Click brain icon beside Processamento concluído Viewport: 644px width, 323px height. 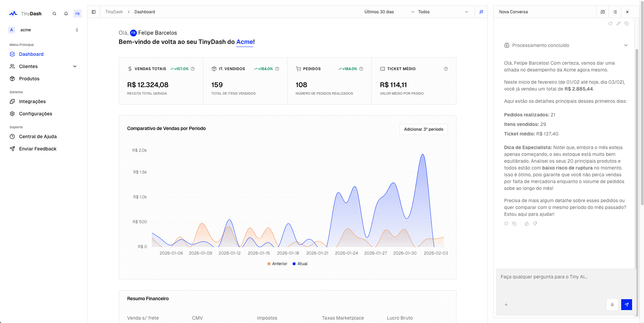coord(507,45)
